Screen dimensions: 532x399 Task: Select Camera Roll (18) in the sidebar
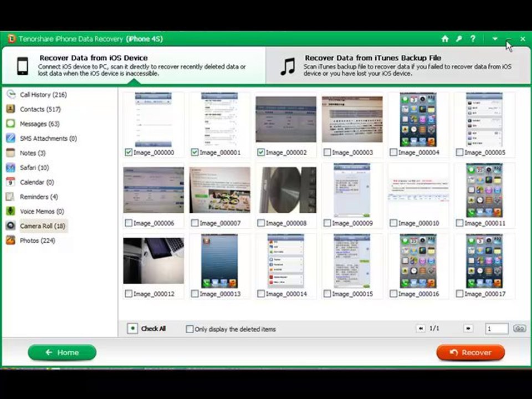(43, 226)
